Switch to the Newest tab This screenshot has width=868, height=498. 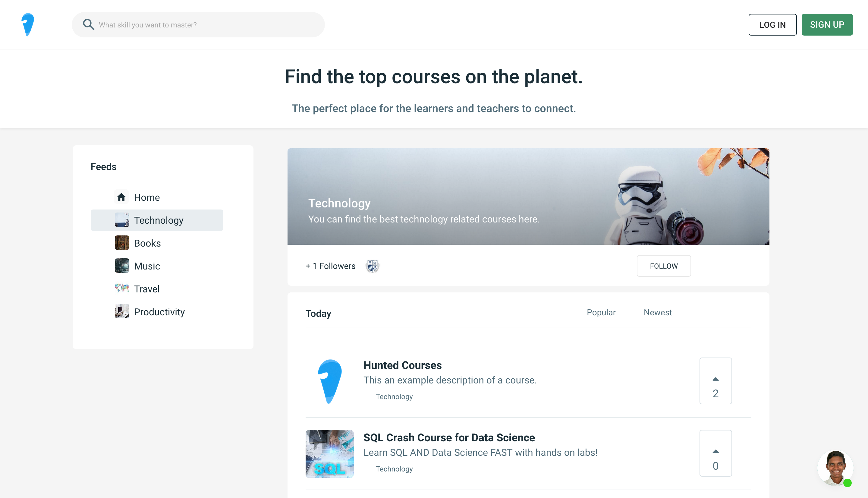click(x=657, y=312)
